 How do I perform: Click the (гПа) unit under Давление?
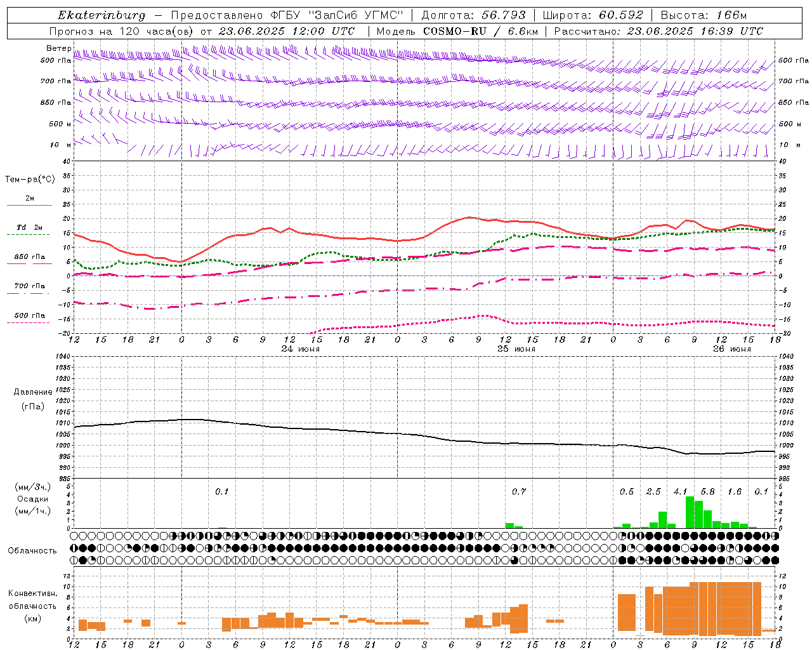pos(33,406)
